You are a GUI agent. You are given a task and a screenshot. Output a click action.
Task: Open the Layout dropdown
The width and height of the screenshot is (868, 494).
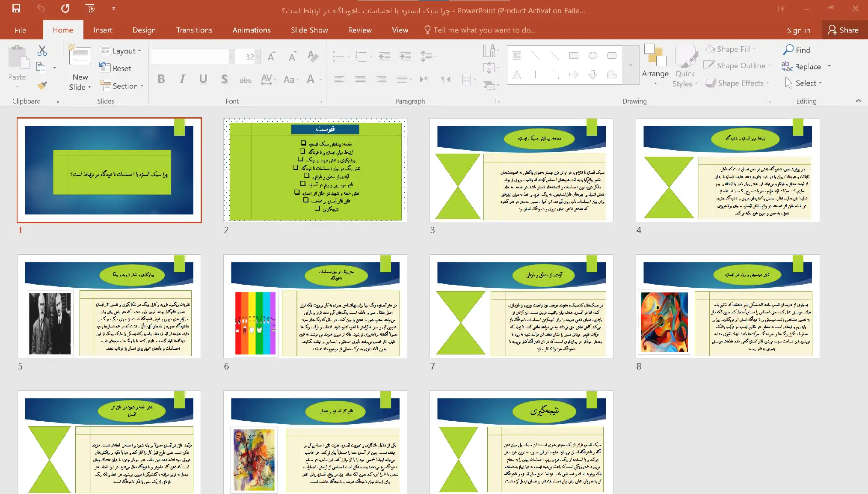(x=121, y=51)
